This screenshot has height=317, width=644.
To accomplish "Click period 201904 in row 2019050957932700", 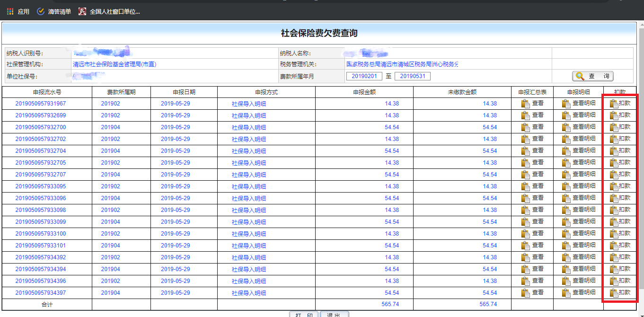I will tap(111, 127).
